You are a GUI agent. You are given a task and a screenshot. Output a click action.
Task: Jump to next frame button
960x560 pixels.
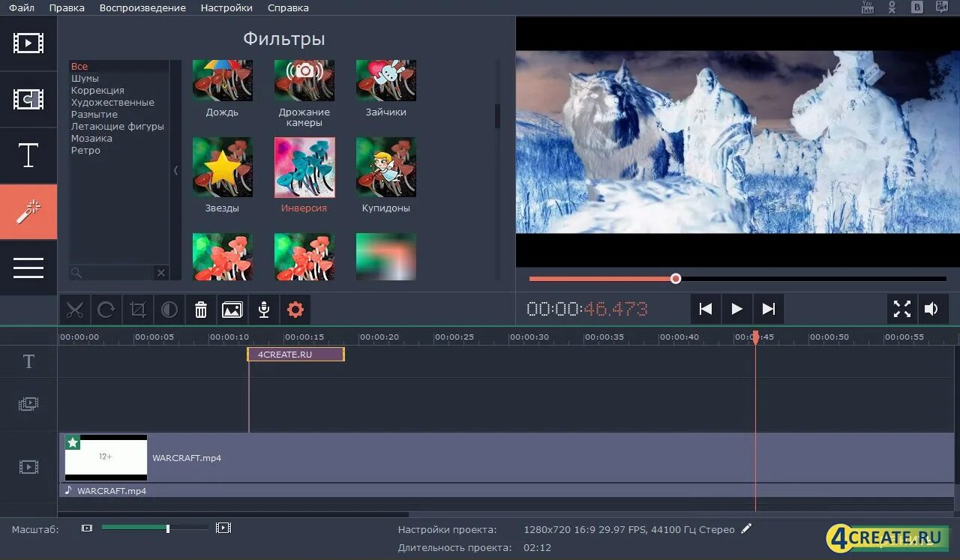point(768,309)
